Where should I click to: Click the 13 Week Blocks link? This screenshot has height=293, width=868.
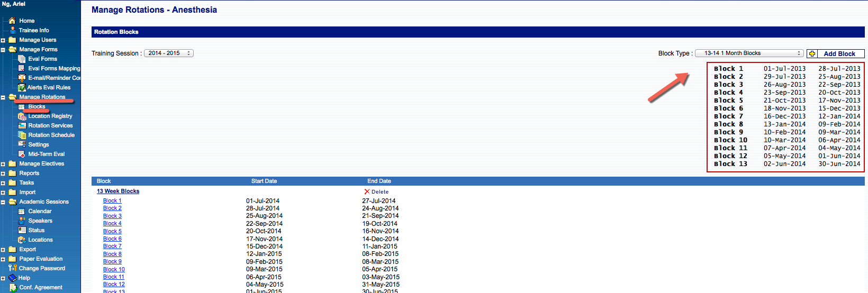[x=118, y=191]
